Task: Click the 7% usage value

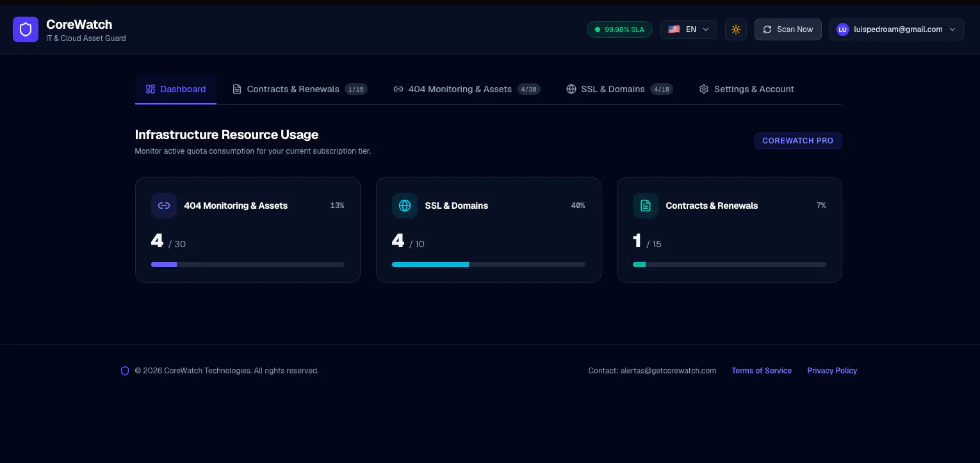Action: 821,206
